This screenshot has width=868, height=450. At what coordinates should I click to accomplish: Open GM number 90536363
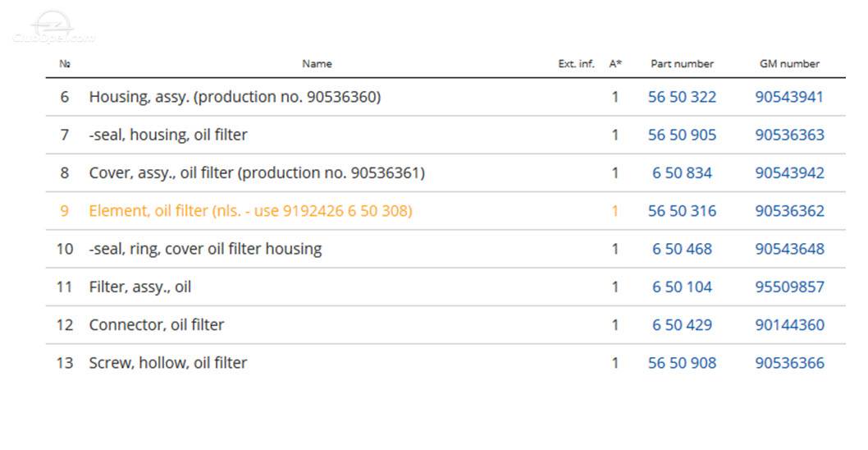click(789, 135)
